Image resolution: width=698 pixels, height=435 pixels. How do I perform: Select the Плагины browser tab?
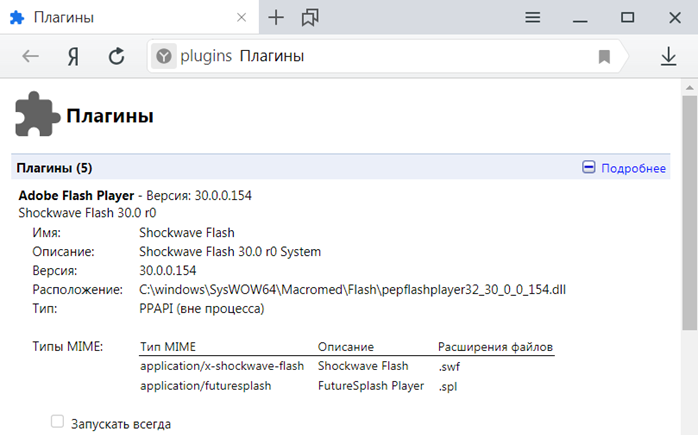[x=129, y=17]
